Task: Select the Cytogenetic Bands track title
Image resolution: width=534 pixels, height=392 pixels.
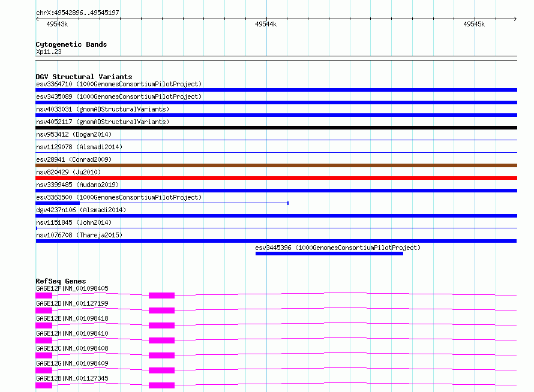Action: [71, 44]
